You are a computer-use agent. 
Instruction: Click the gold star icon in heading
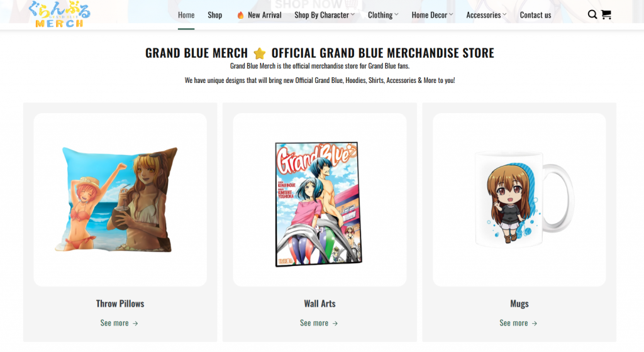[260, 53]
